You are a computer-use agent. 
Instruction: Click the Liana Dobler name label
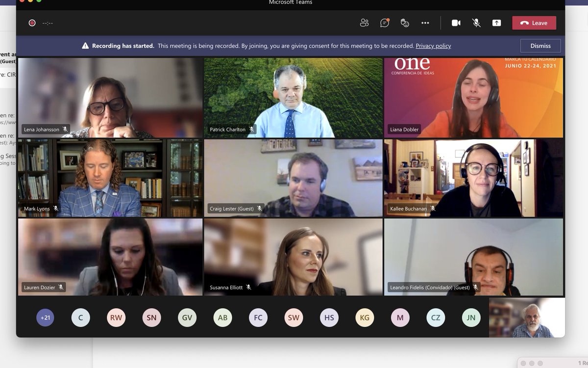click(404, 130)
